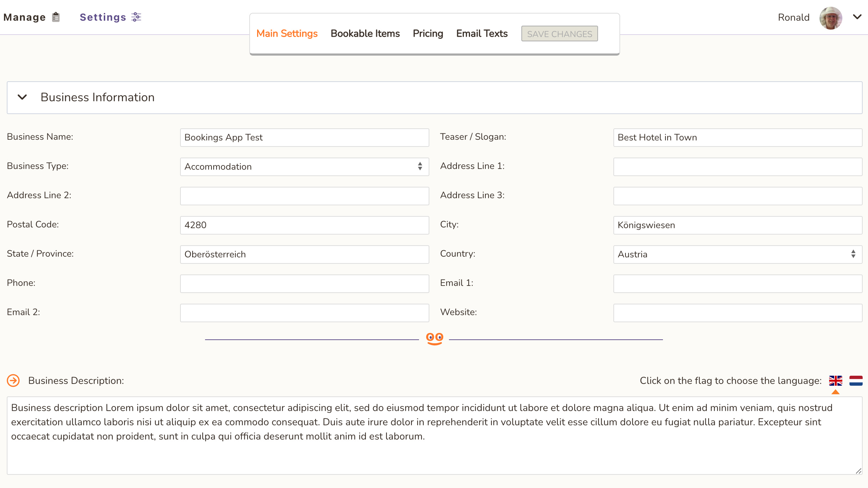Click the orange arrow beside Business Description
868x488 pixels.
pyautogui.click(x=14, y=381)
